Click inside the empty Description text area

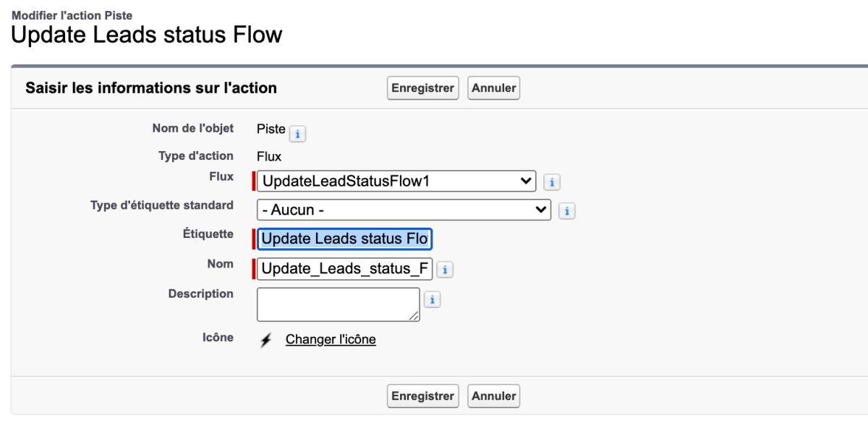pos(338,304)
